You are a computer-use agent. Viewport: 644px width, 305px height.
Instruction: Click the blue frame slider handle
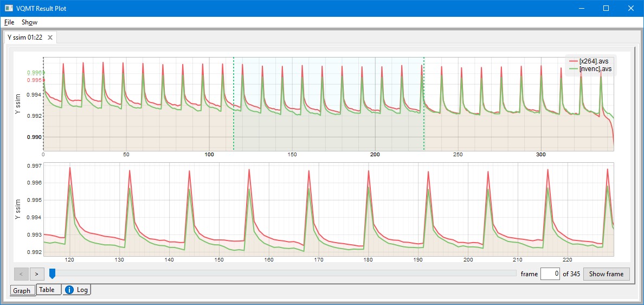coord(52,274)
